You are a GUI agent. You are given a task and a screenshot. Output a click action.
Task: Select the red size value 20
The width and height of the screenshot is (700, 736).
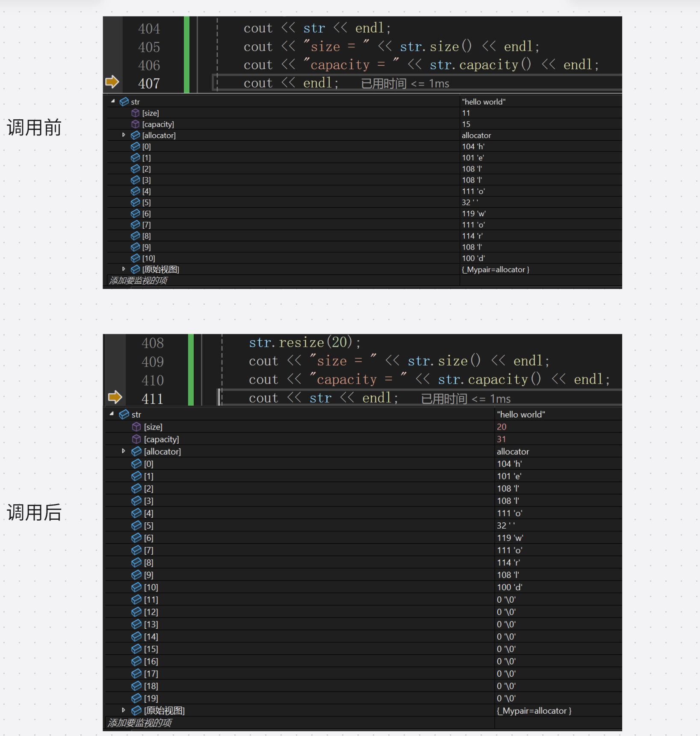pos(502,427)
